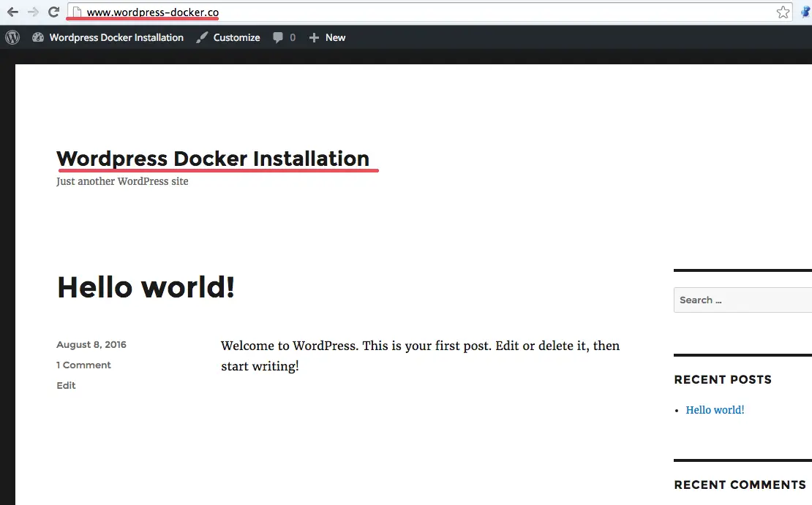
Task: Click the Recent Comments widget heading
Action: (x=740, y=485)
